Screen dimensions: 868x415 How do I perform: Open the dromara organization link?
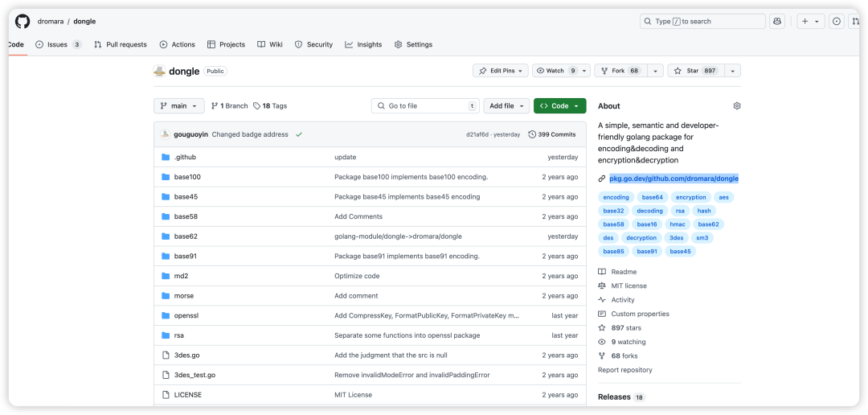pyautogui.click(x=50, y=22)
